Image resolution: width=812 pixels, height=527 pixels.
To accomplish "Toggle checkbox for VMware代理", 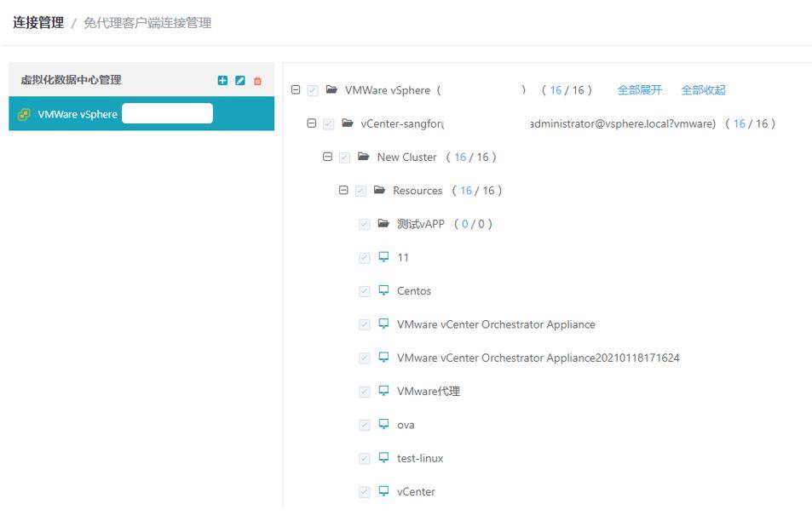I will tap(365, 392).
